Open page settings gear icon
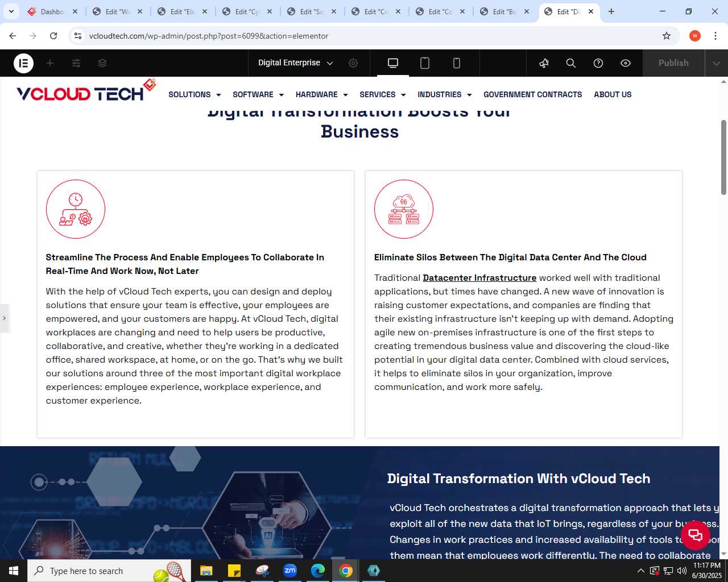This screenshot has height=582, width=728. coord(353,63)
